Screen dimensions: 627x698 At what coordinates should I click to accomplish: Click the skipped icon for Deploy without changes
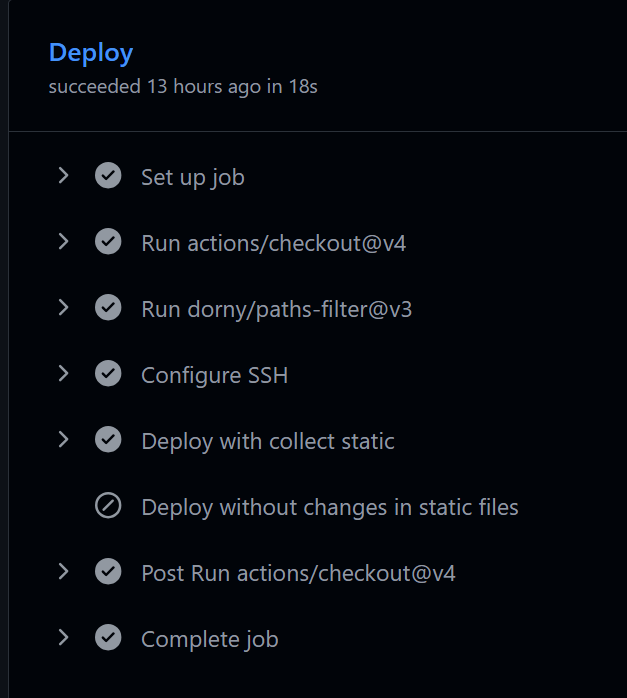pyautogui.click(x=108, y=506)
